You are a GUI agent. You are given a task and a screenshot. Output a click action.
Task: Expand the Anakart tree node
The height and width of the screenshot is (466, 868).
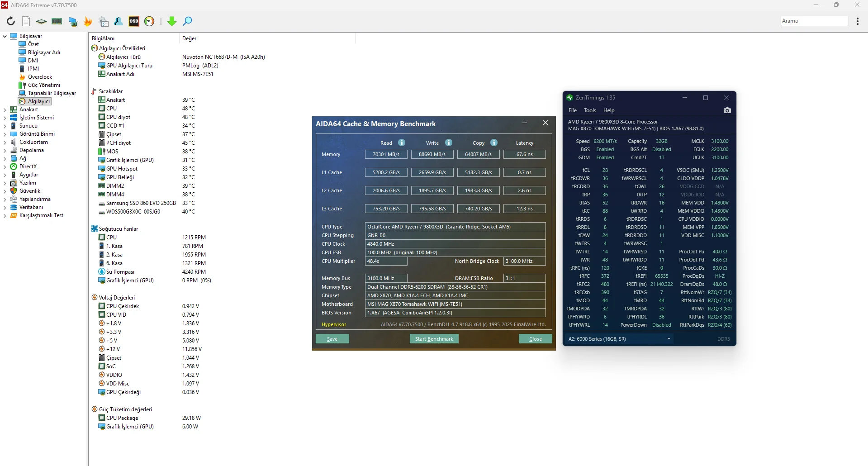click(5, 109)
